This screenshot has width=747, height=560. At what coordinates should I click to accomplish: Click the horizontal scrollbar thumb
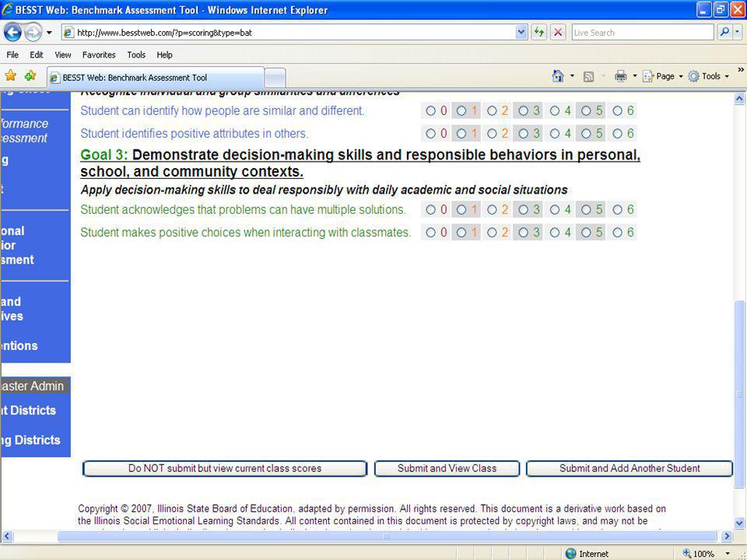pyautogui.click(x=387, y=536)
